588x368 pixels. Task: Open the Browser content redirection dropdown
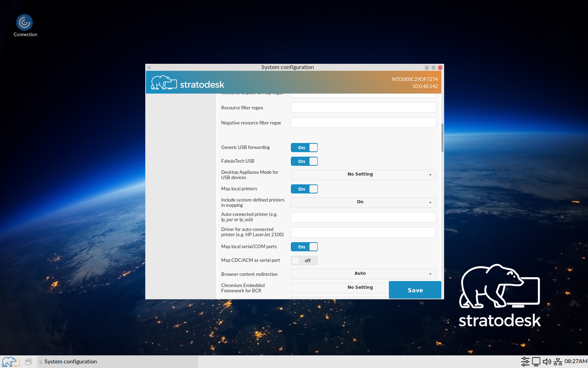(363, 274)
